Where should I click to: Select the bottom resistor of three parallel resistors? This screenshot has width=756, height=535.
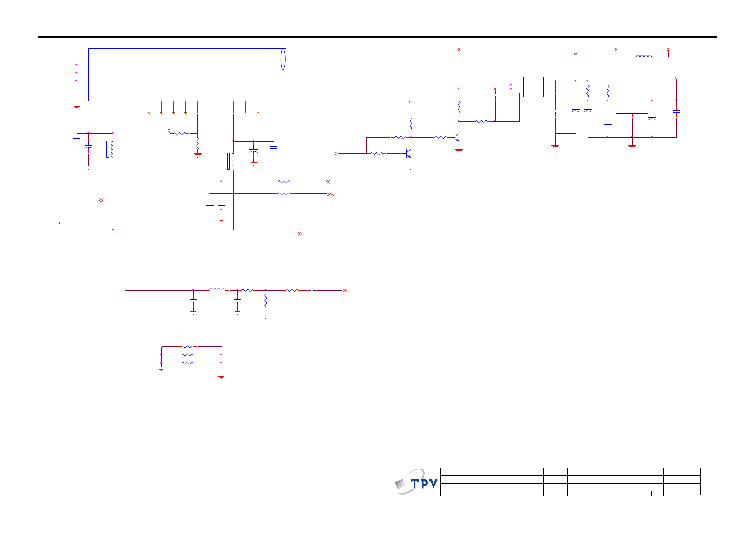tap(187, 363)
